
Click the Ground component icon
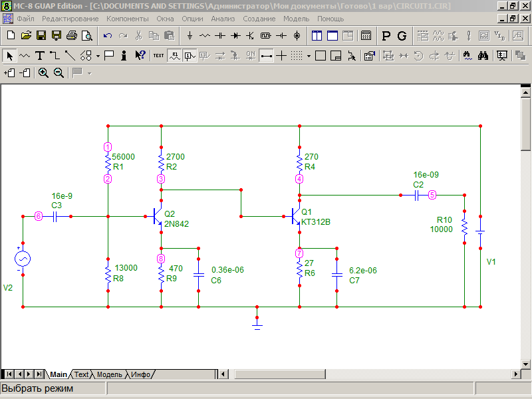click(x=190, y=35)
